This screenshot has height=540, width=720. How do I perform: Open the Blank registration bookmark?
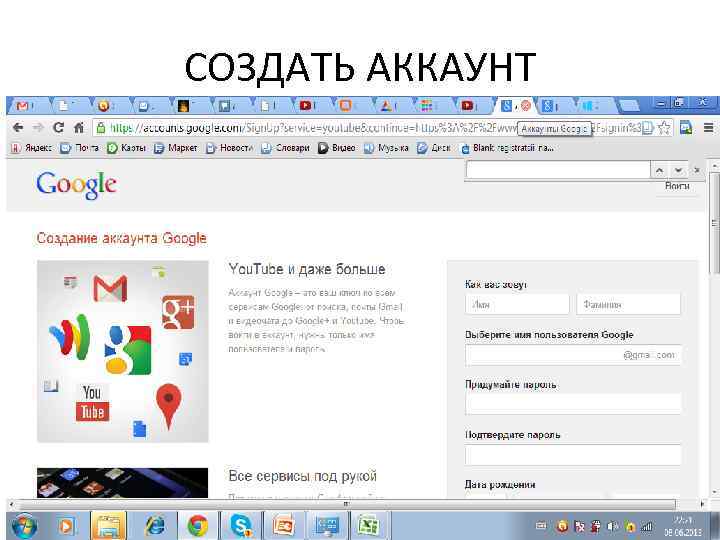[507, 148]
